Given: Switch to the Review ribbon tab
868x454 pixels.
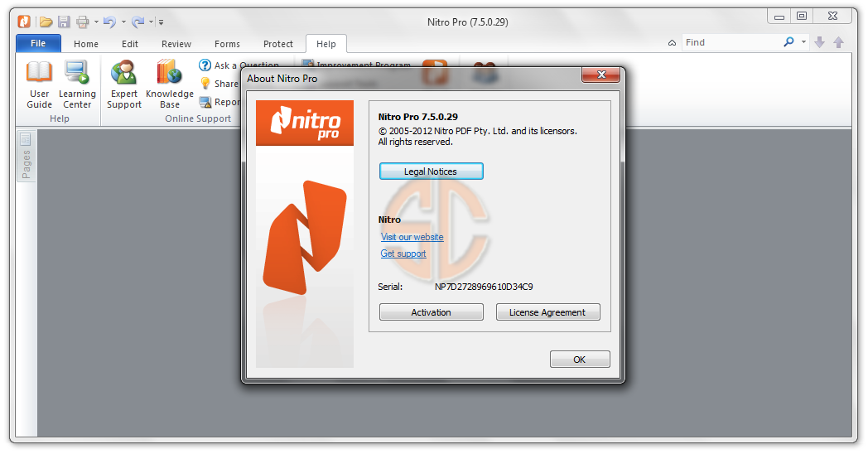Looking at the screenshot, I should pyautogui.click(x=176, y=44).
